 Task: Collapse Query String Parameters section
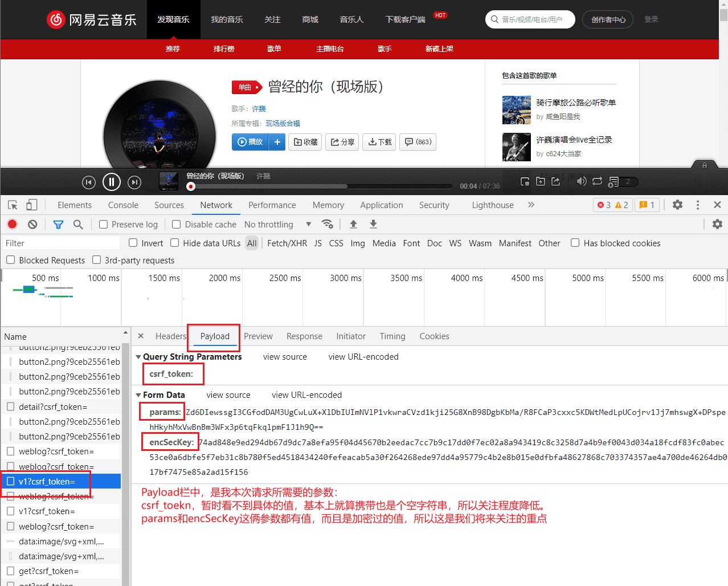pos(138,357)
